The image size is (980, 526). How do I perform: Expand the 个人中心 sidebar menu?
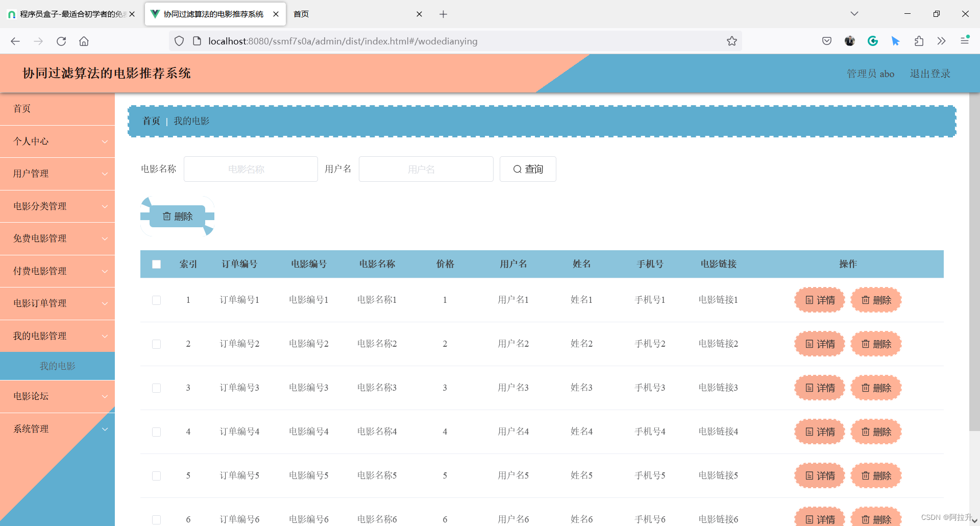pos(57,141)
